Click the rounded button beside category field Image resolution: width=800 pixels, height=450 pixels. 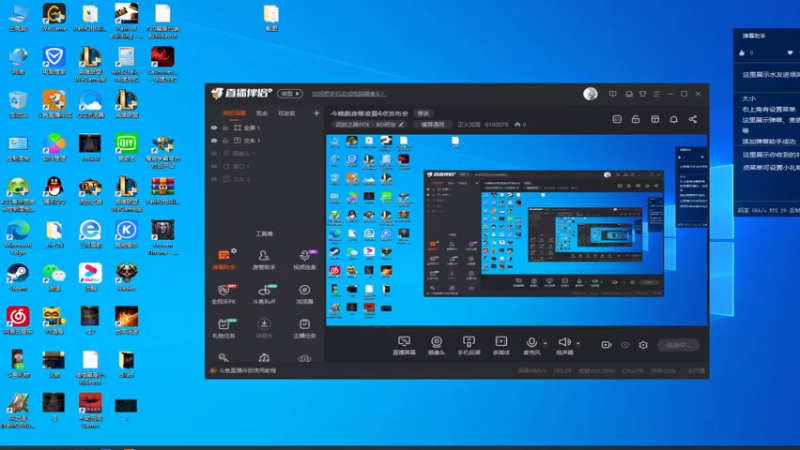(x=433, y=124)
